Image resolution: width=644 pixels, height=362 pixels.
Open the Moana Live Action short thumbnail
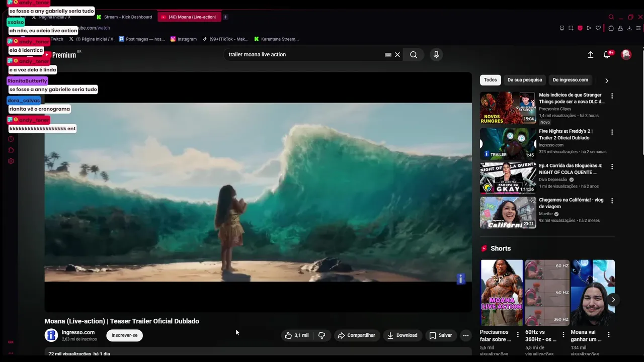pyautogui.click(x=502, y=293)
